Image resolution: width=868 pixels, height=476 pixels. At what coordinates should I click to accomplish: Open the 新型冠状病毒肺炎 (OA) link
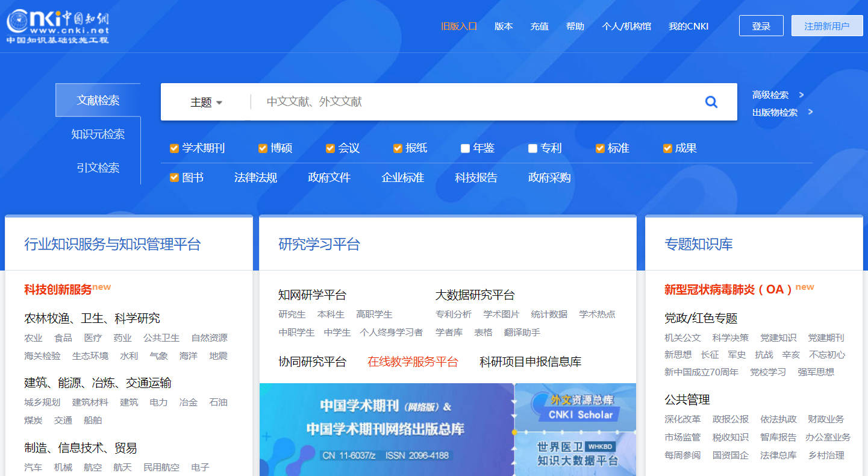pos(728,289)
